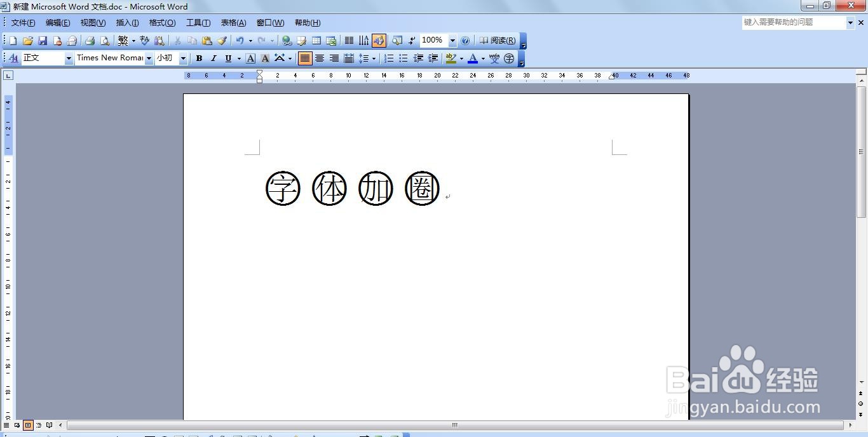Apply yellow highlight color

click(x=451, y=58)
